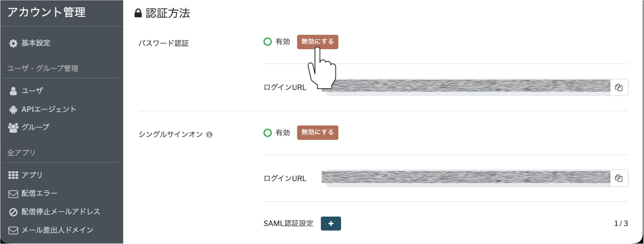Click the user icon beside ユーザ
Viewport: 644px width, 244px height.
coord(13,91)
